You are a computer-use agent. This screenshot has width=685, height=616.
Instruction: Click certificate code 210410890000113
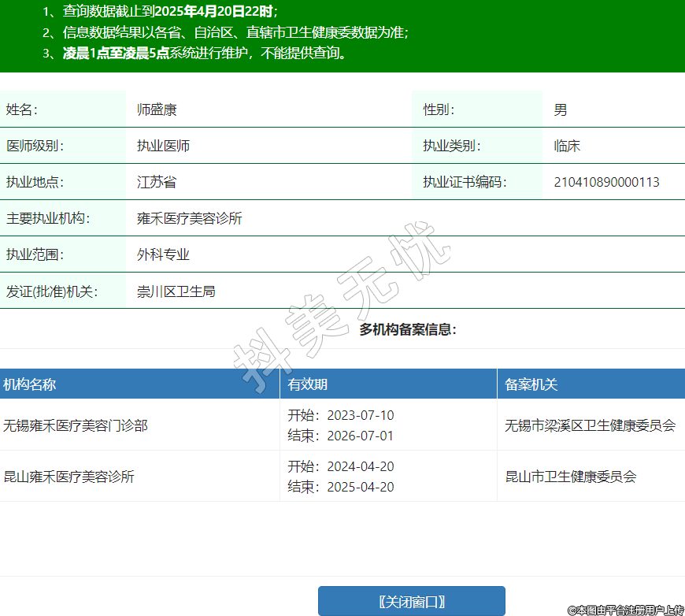[606, 182]
